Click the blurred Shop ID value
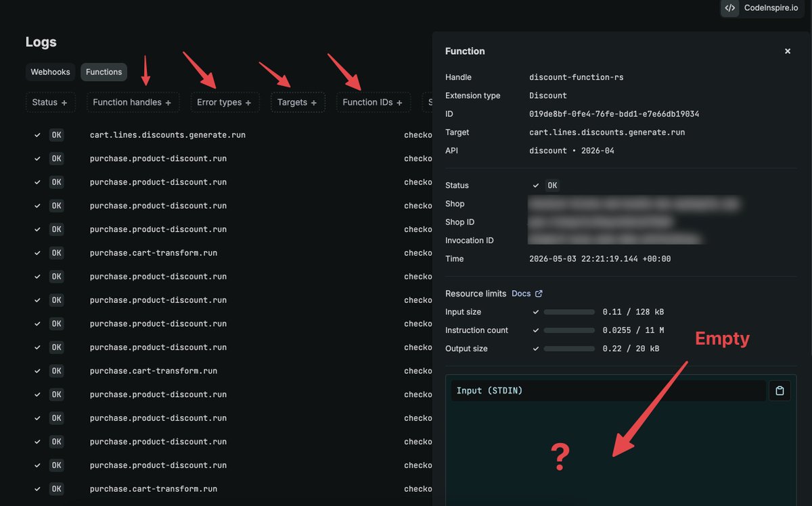 (x=602, y=222)
